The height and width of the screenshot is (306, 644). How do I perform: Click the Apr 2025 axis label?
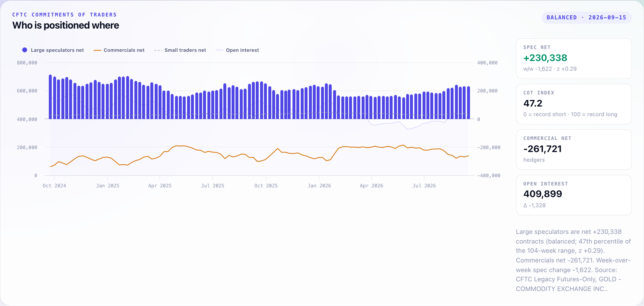(x=160, y=185)
